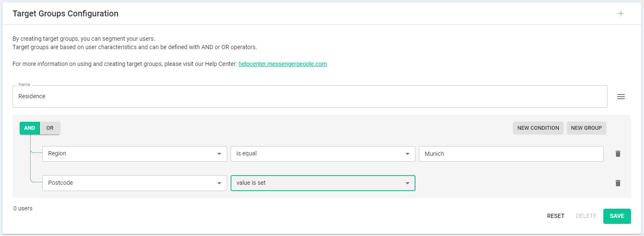Viewport: 644px width, 236px height.
Task: Switch the operator to OR
Action: point(50,128)
